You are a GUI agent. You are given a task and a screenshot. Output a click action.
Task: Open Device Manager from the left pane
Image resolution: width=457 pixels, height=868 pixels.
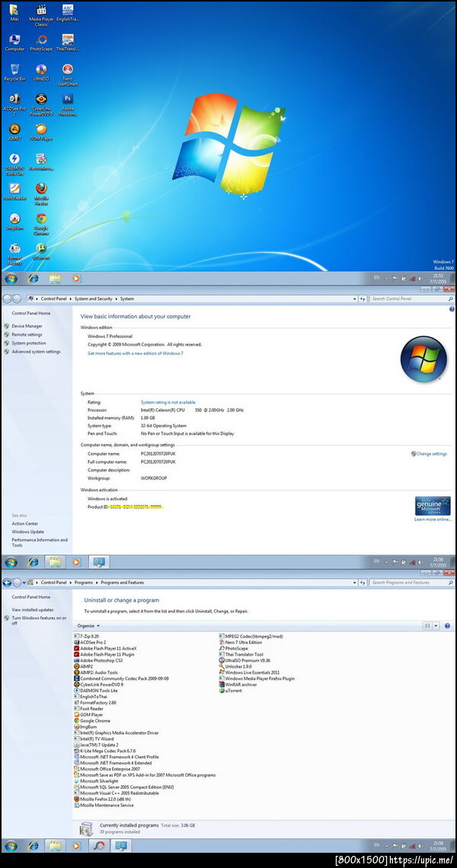point(27,326)
